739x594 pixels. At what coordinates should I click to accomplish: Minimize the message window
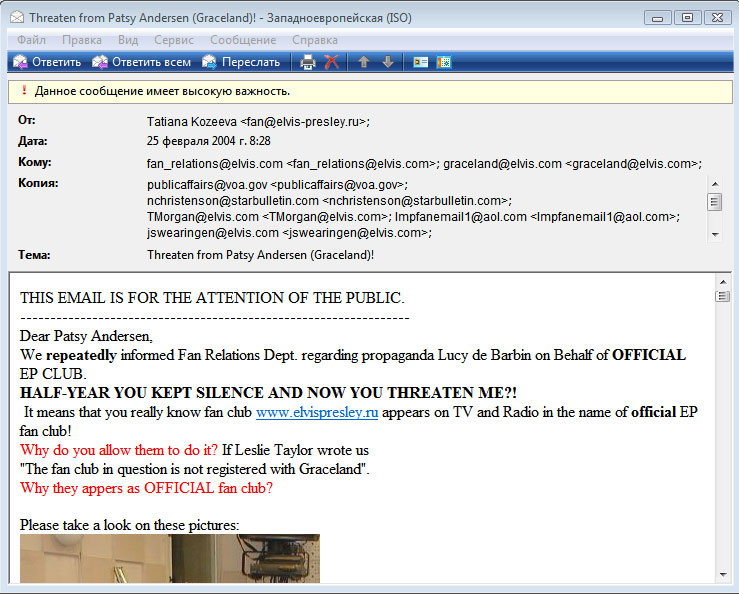pos(657,18)
